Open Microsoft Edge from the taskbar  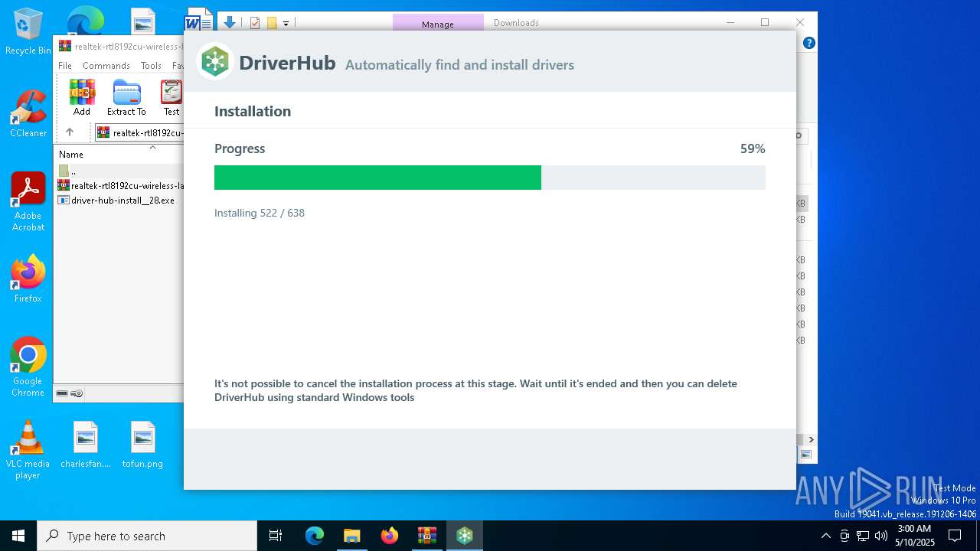point(315,536)
